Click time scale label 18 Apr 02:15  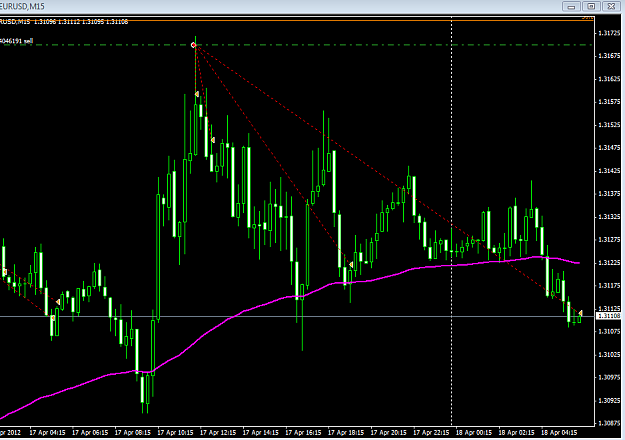pyautogui.click(x=517, y=432)
